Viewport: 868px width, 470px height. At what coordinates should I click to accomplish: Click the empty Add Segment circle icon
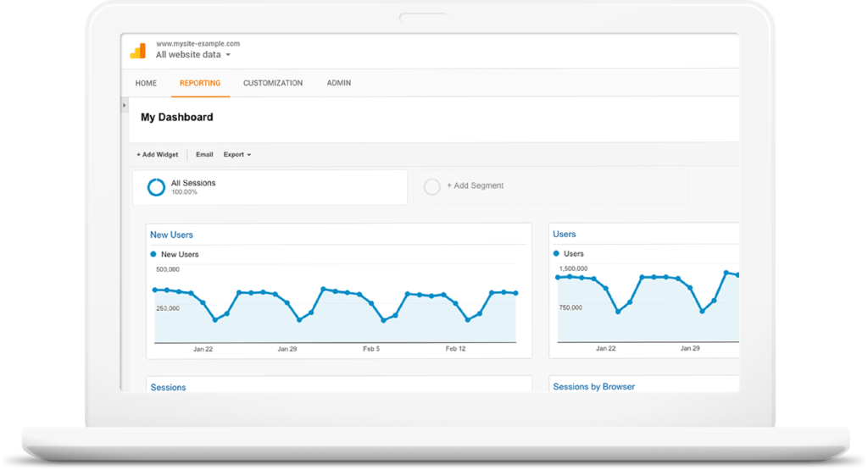pos(431,187)
